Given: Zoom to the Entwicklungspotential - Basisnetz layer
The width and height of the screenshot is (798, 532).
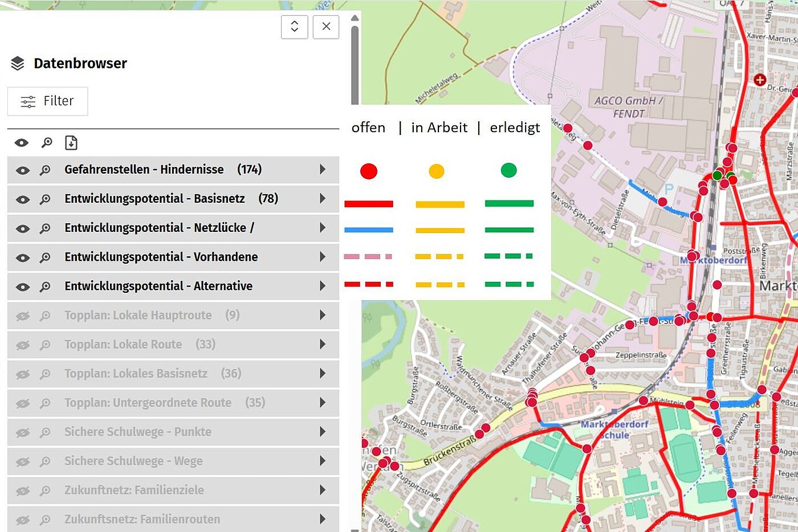Looking at the screenshot, I should click(x=45, y=199).
